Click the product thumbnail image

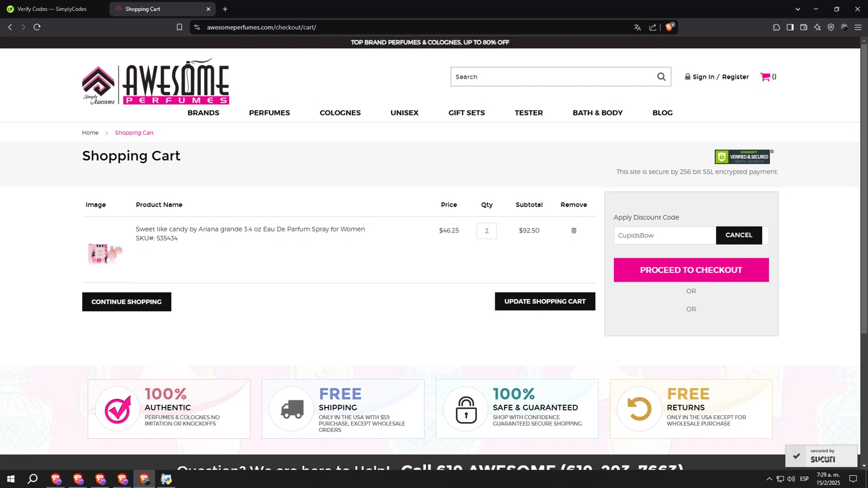click(x=105, y=253)
